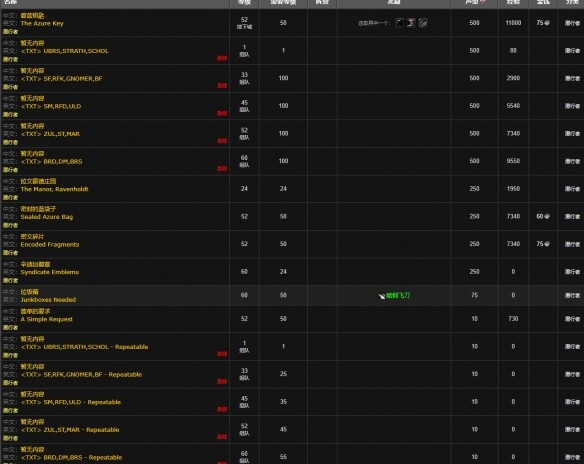Click the 1950 experience value

click(x=513, y=189)
